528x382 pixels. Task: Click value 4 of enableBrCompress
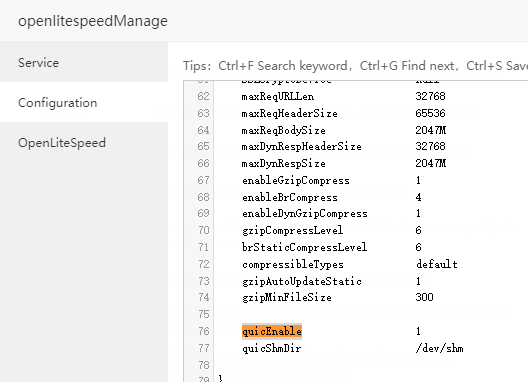(418, 197)
